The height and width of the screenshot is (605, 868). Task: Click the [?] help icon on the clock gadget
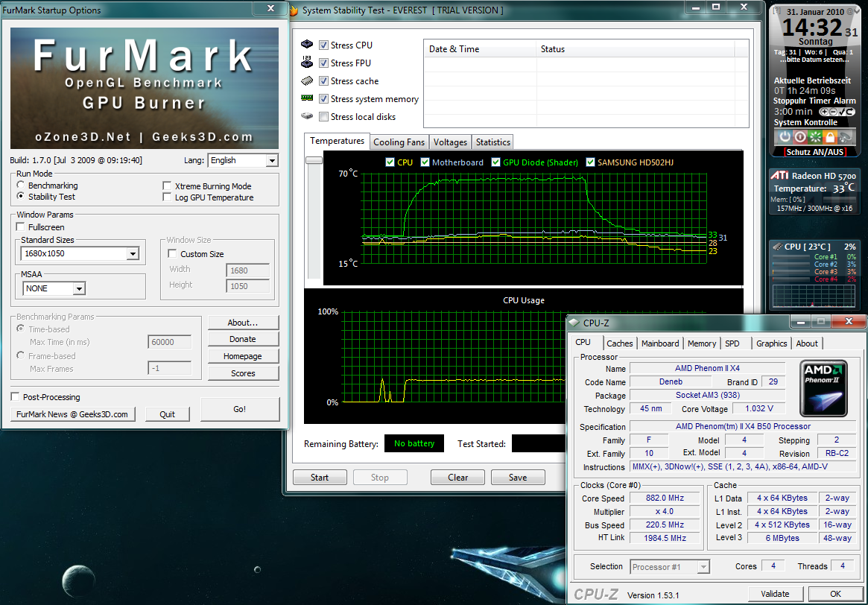pyautogui.click(x=776, y=12)
